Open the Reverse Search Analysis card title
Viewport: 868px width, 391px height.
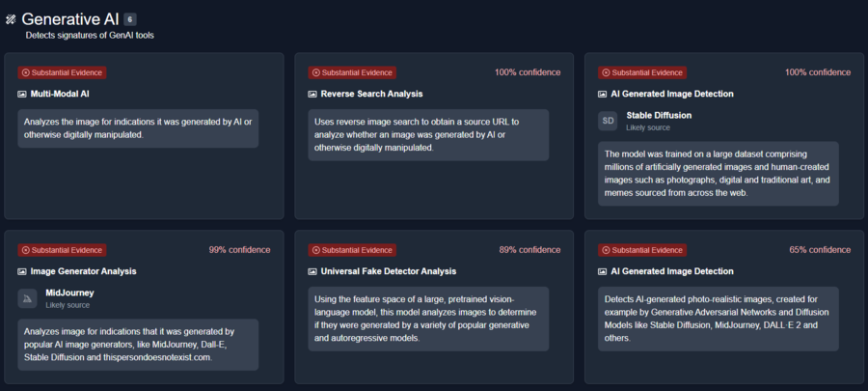click(371, 95)
